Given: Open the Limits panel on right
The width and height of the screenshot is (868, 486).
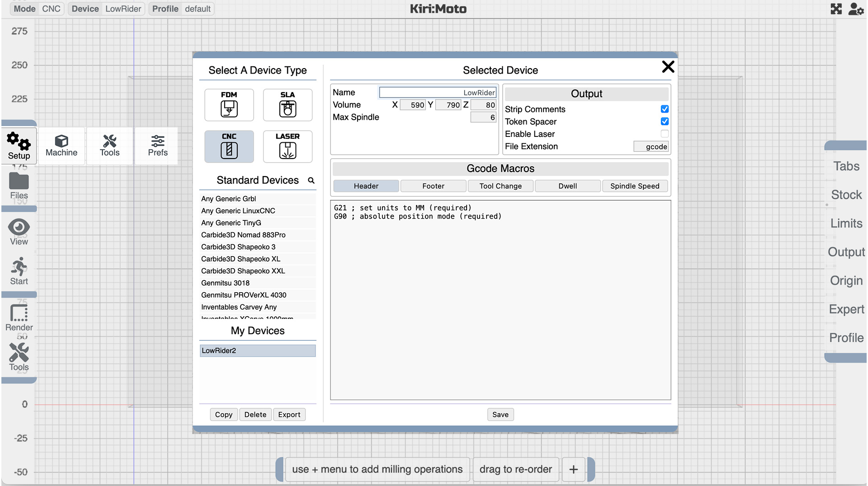Looking at the screenshot, I should pyautogui.click(x=846, y=223).
